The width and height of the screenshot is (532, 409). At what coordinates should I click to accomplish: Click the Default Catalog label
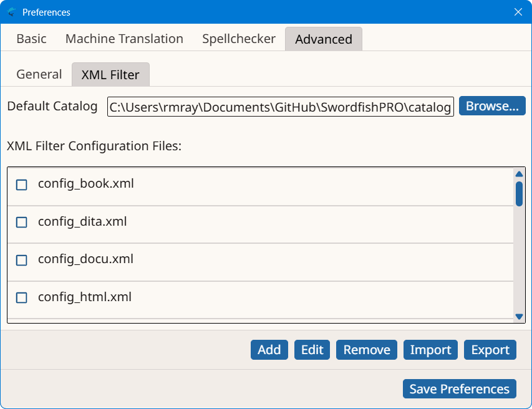pos(52,106)
